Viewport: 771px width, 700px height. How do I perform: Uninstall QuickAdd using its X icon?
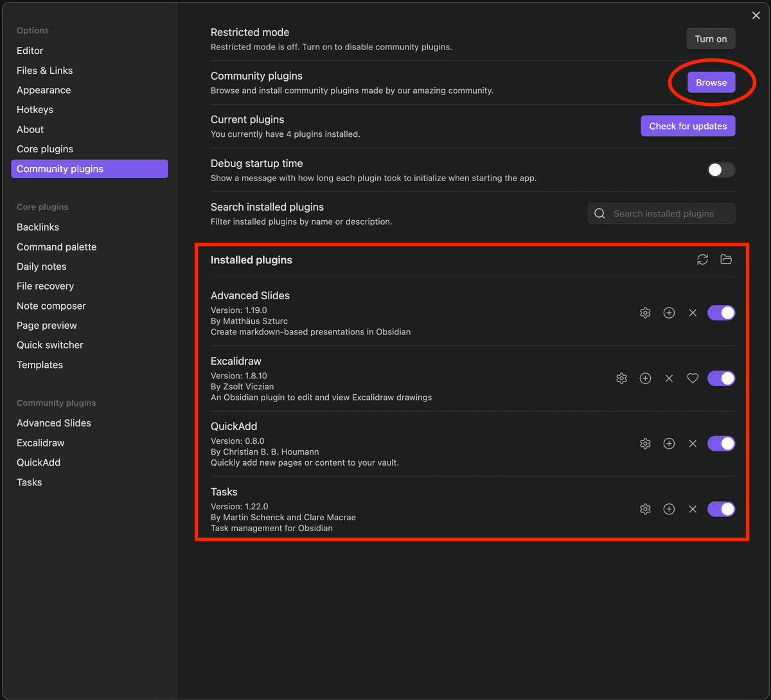[692, 444]
